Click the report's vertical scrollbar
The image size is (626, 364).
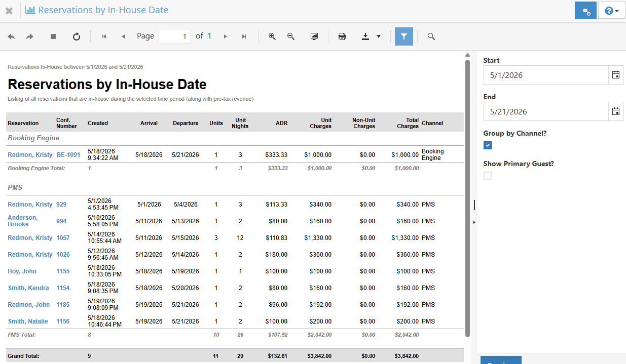coord(468,197)
